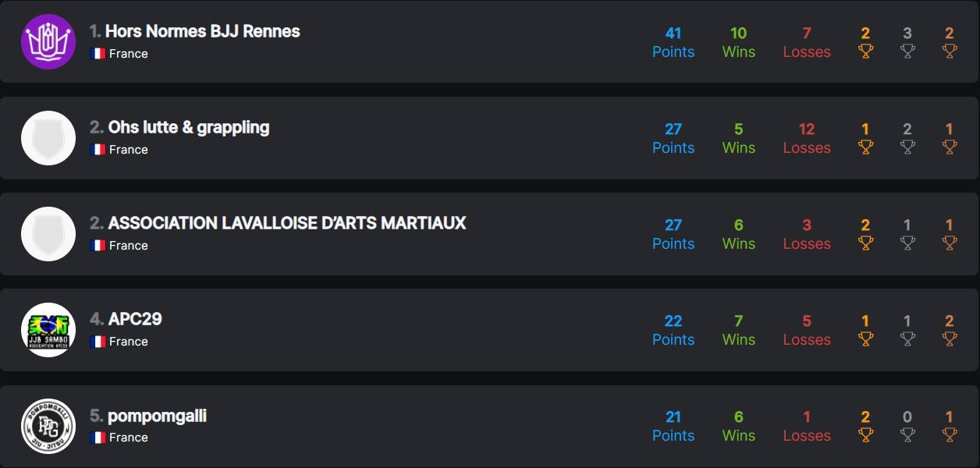
Task: Click the 12 Losses stat for Ohs lutte
Action: pyautogui.click(x=807, y=138)
